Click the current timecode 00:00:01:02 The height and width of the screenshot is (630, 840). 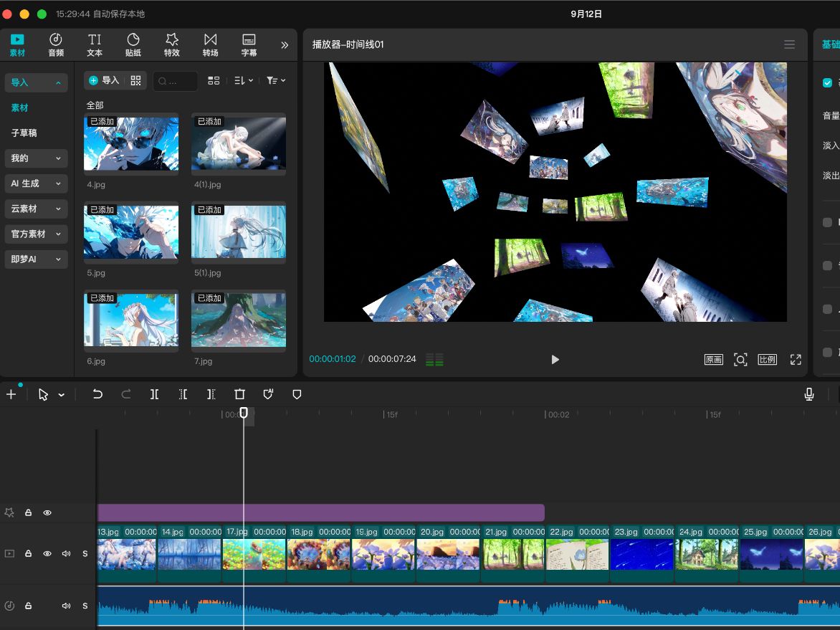(332, 359)
